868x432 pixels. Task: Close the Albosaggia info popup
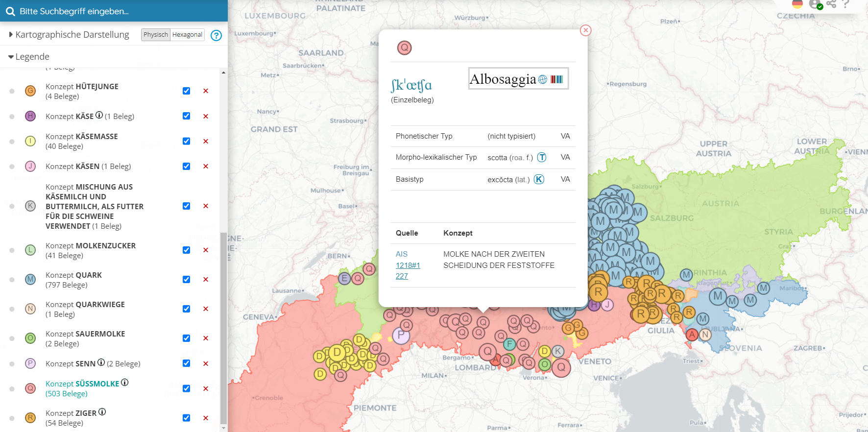pyautogui.click(x=585, y=30)
